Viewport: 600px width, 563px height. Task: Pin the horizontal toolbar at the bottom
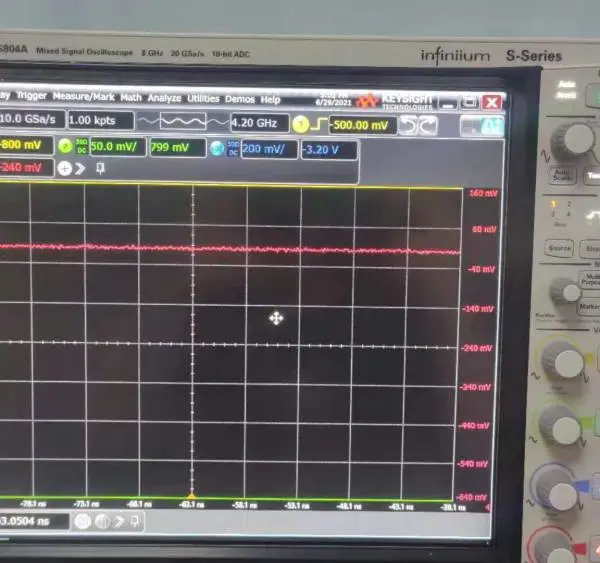click(x=134, y=521)
